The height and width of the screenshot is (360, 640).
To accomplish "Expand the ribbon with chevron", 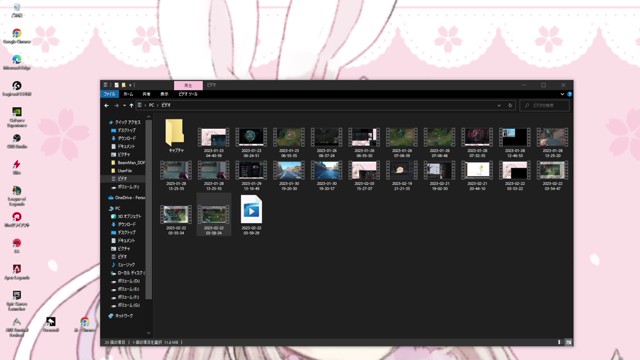I will coord(562,94).
